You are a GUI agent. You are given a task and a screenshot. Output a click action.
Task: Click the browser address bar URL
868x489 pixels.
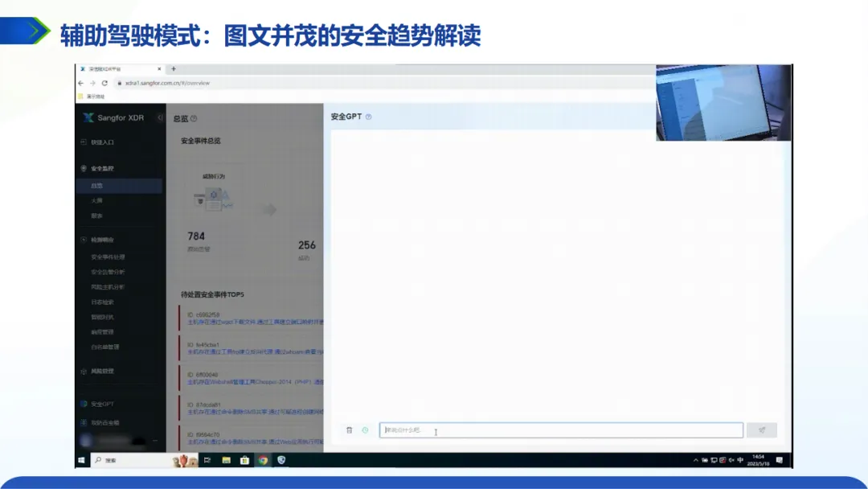click(167, 83)
